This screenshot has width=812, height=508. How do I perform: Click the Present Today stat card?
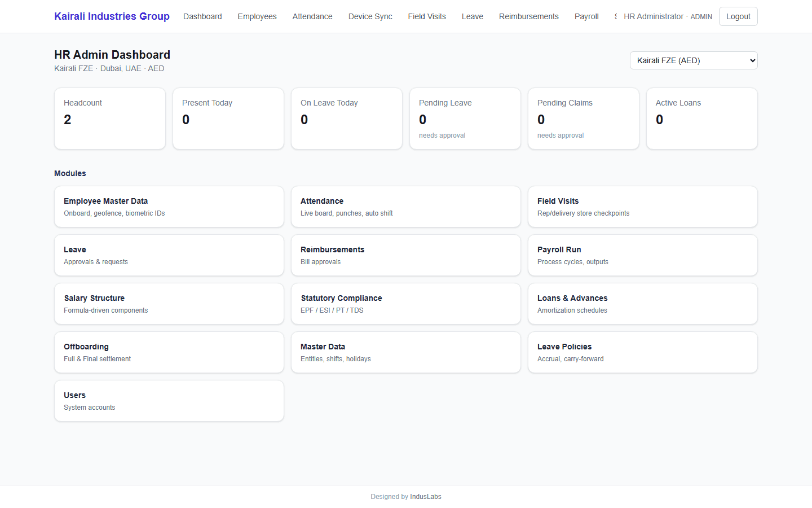tap(228, 119)
